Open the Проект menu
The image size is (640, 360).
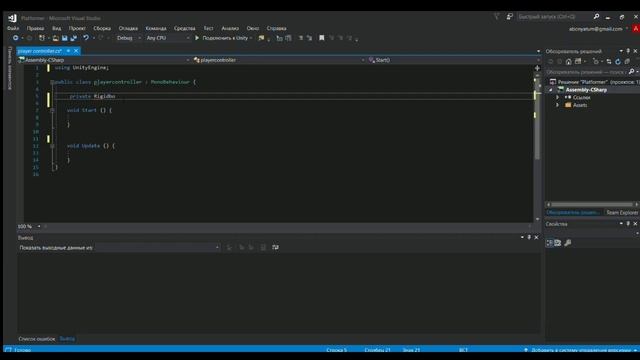[77, 29]
